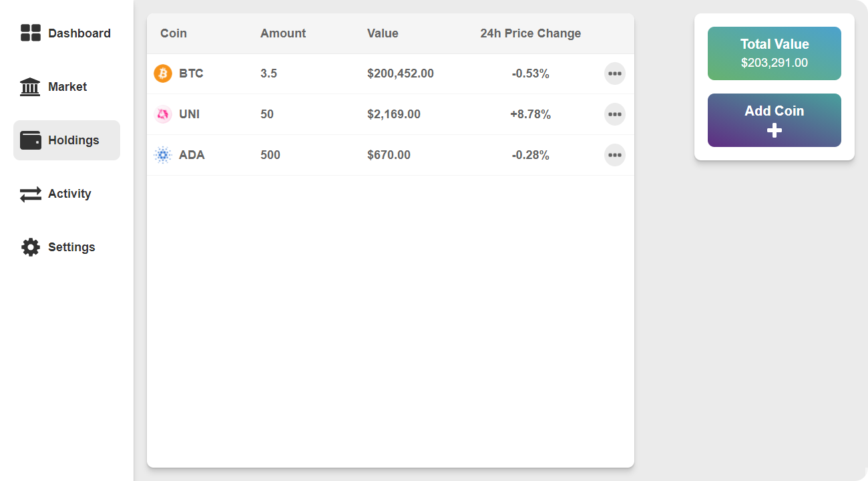Open the Activity section
This screenshot has width=868, height=481.
(x=69, y=194)
